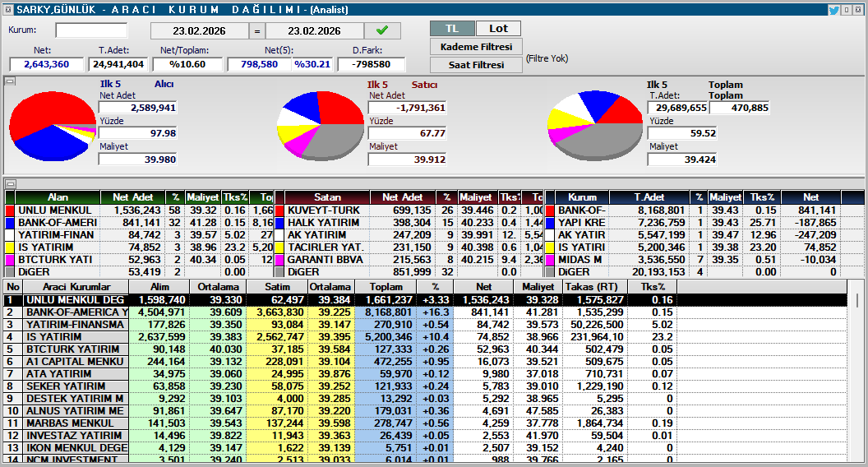The image size is (868, 467).
Task: Select YATIRIM-FINAN in buyers table
Action: pyautogui.click(x=140, y=235)
